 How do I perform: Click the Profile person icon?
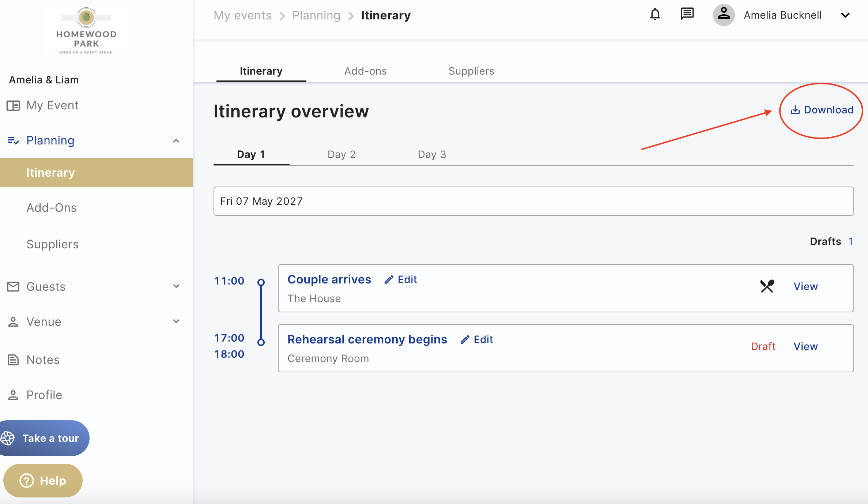click(13, 395)
